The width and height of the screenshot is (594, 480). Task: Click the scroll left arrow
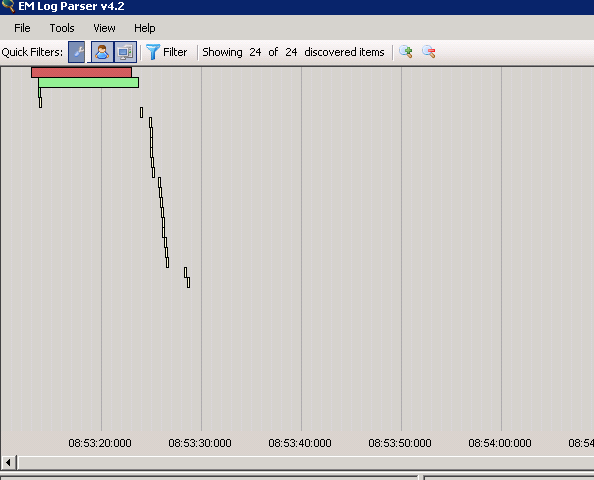8,463
